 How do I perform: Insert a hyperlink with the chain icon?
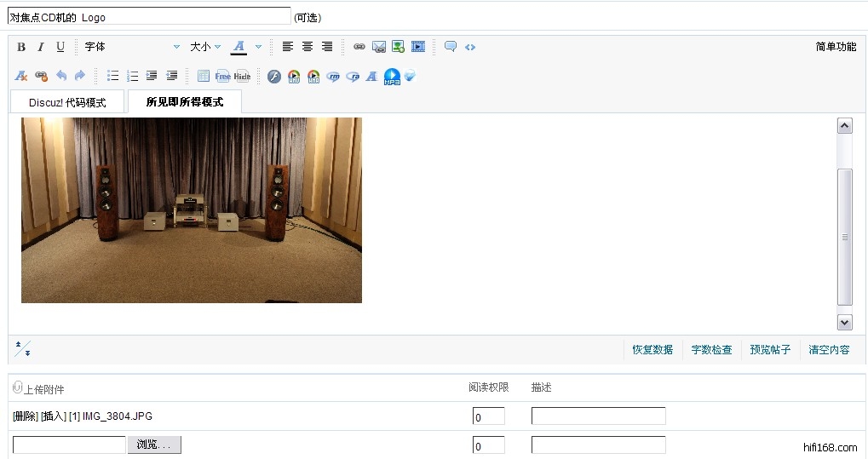pos(359,47)
